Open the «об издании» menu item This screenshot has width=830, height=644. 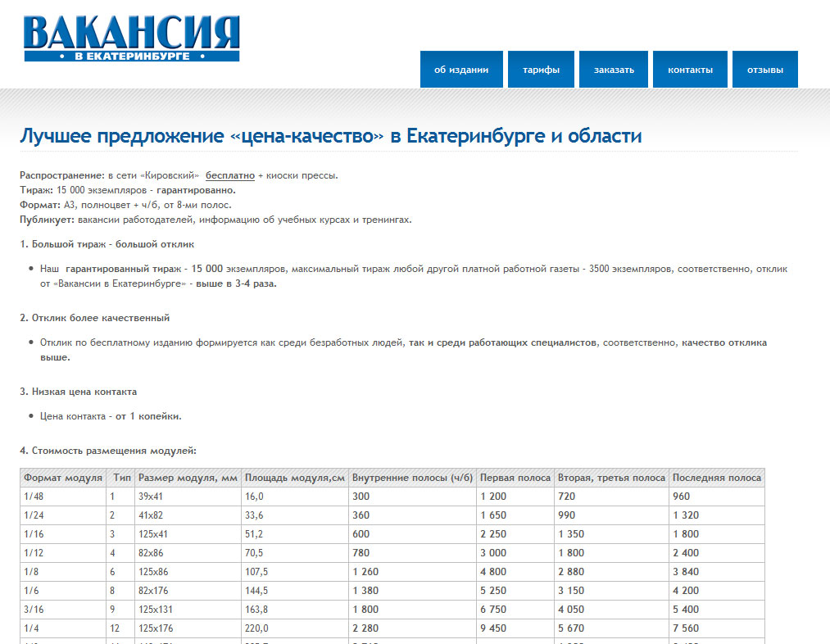[x=461, y=70]
